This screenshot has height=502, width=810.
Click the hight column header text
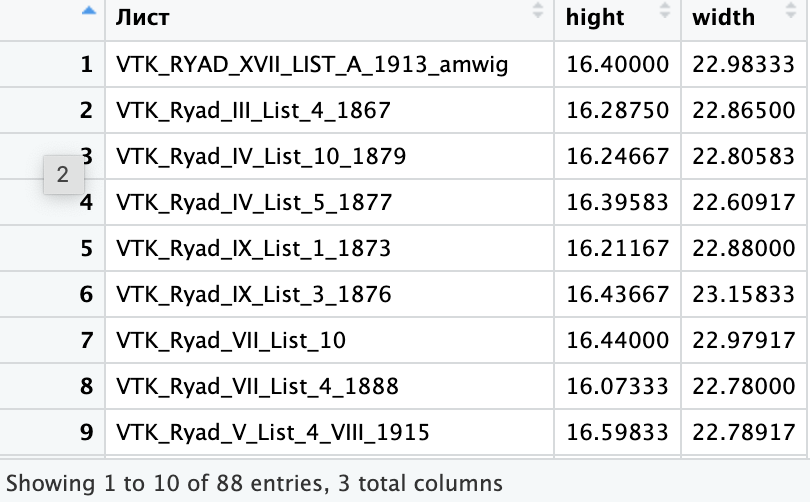click(x=595, y=17)
